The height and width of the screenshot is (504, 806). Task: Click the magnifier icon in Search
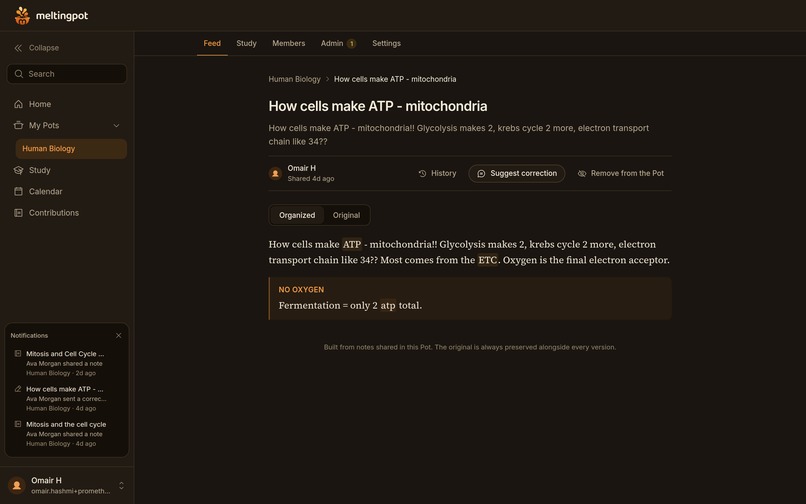pos(19,74)
